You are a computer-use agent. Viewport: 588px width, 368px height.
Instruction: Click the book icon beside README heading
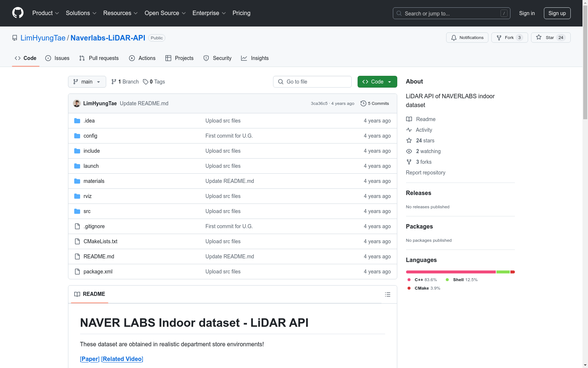pyautogui.click(x=77, y=294)
